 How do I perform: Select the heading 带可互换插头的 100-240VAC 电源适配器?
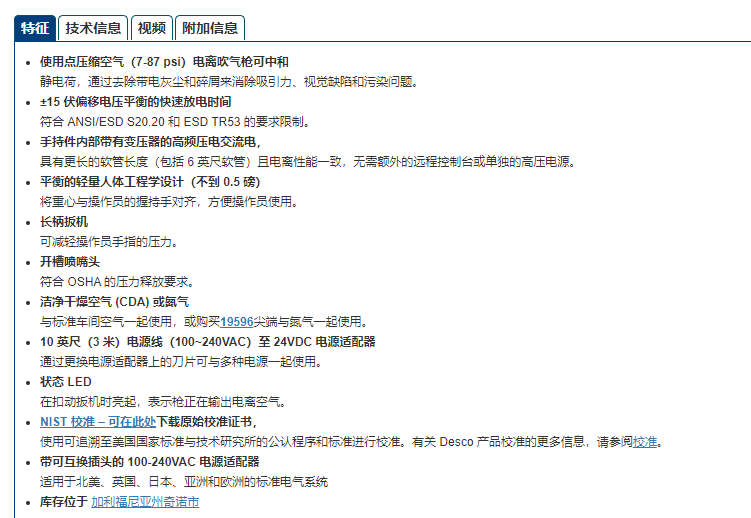pos(149,462)
